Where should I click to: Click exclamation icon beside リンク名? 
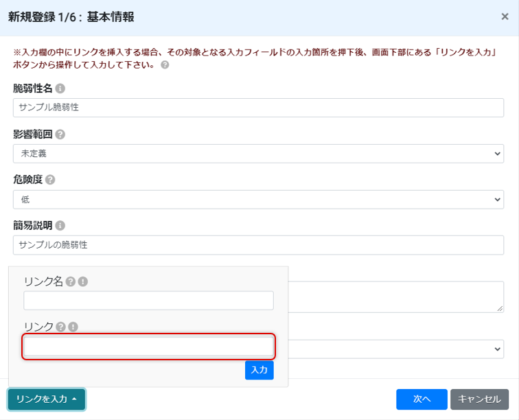tap(83, 281)
